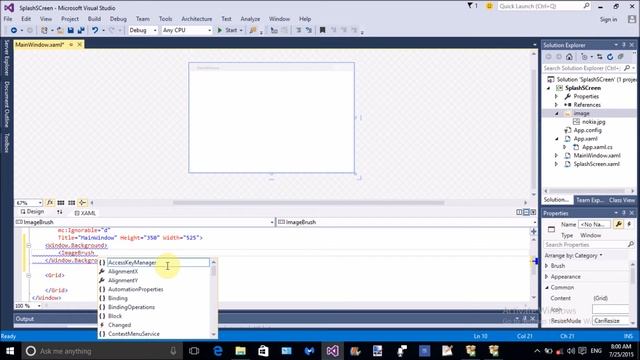Expand the Brush category in Properties
Image resolution: width=640 pixels, height=360 pixels.
[547, 266]
